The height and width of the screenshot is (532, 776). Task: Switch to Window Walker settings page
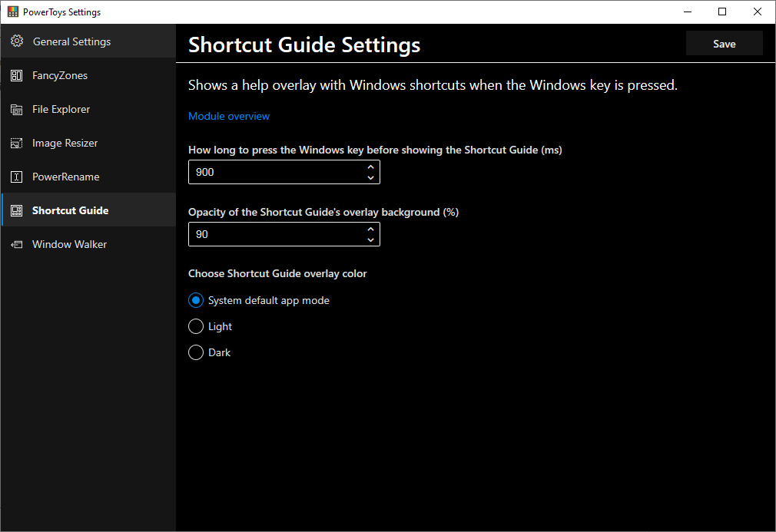(69, 244)
